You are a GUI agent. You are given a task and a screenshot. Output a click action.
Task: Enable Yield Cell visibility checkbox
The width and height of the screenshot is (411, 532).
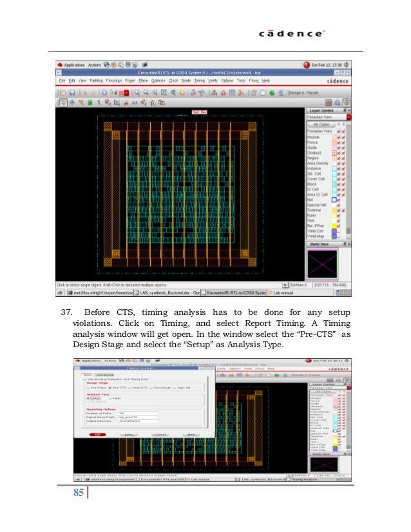coord(339,231)
